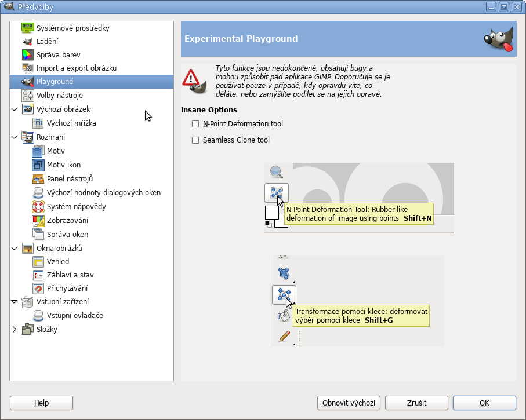The image size is (526, 420).
Task: Click the Import a export obrázku icon
Action: coord(27,68)
